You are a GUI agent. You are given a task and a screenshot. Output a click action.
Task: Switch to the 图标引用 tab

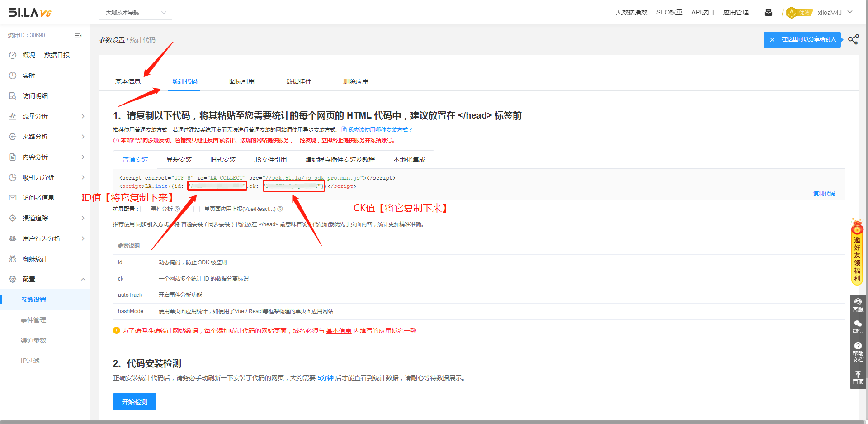click(242, 81)
